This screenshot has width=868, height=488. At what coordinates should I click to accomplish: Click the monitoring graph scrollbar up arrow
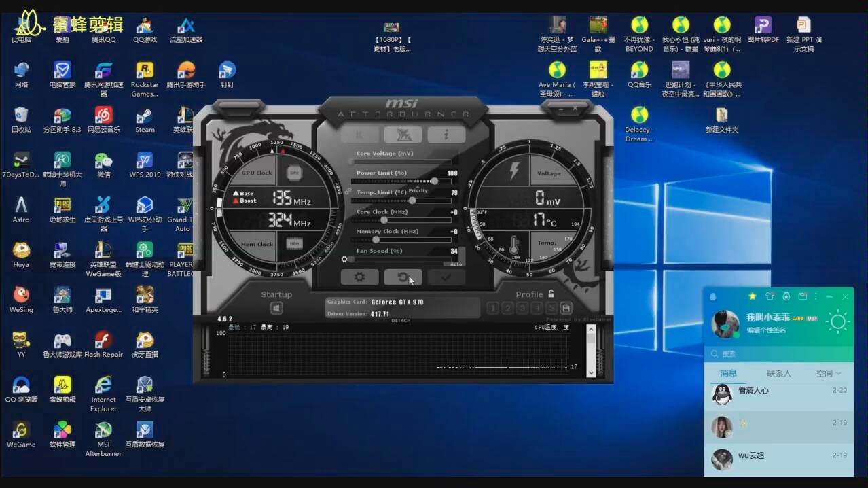[590, 329]
